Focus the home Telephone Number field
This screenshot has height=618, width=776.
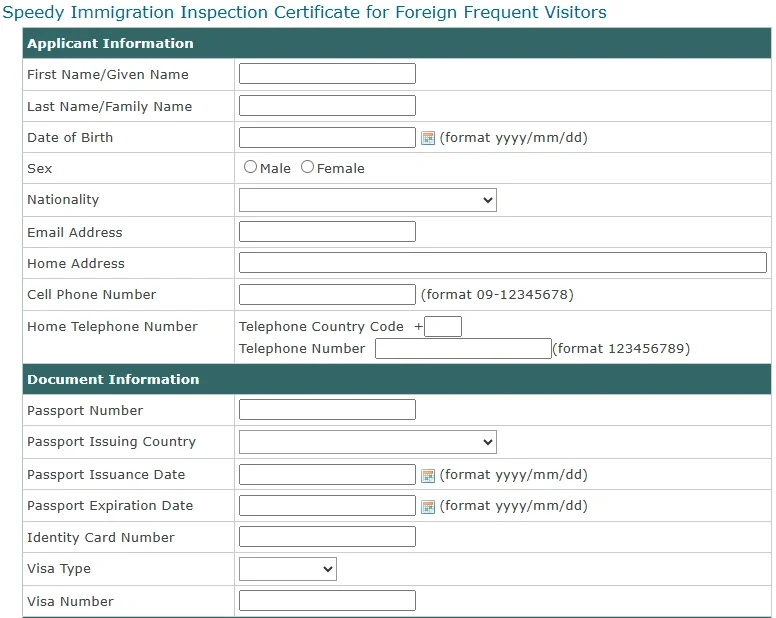463,348
